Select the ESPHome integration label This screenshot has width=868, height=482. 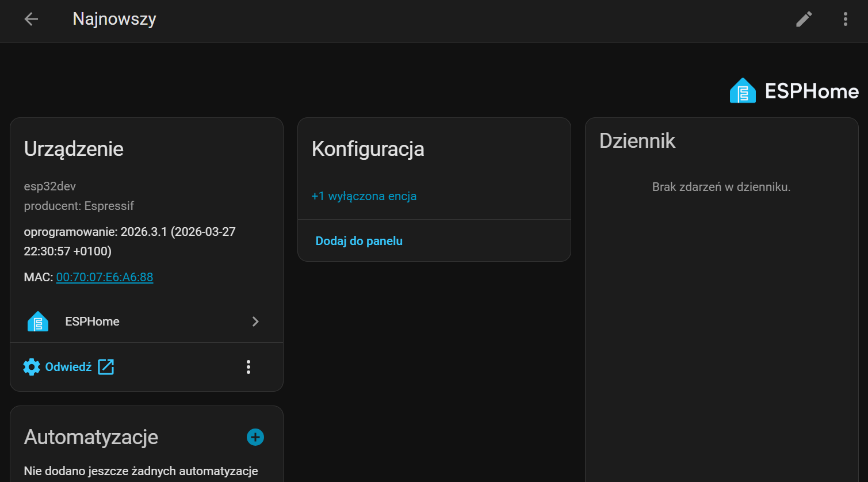(x=92, y=322)
